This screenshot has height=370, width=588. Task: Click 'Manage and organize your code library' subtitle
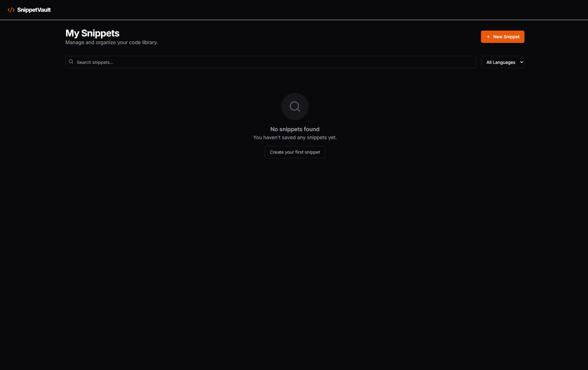111,43
